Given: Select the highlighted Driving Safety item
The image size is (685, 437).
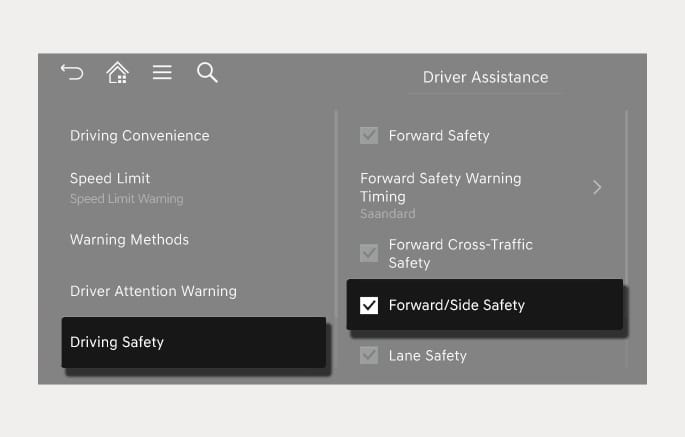Looking at the screenshot, I should 194,343.
